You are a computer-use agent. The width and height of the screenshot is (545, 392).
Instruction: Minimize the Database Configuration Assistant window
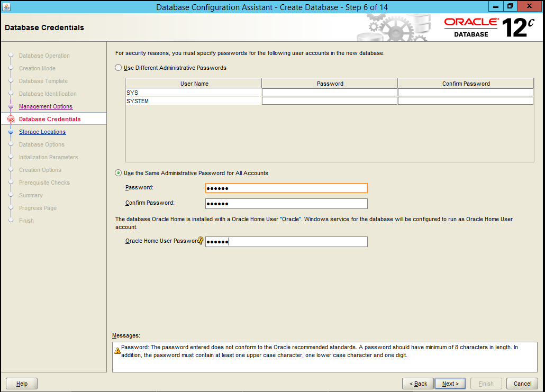496,6
